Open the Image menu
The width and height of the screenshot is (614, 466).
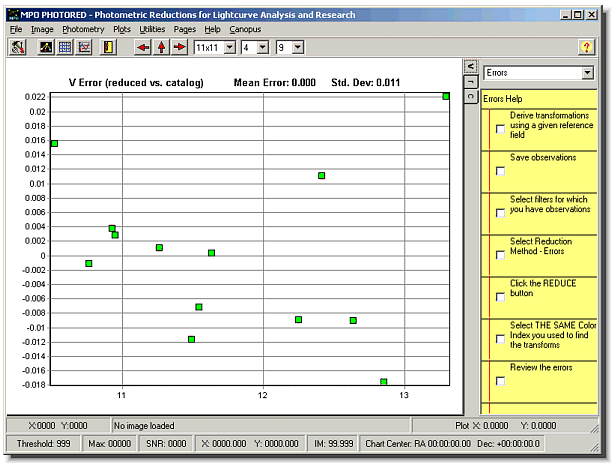pyautogui.click(x=42, y=29)
